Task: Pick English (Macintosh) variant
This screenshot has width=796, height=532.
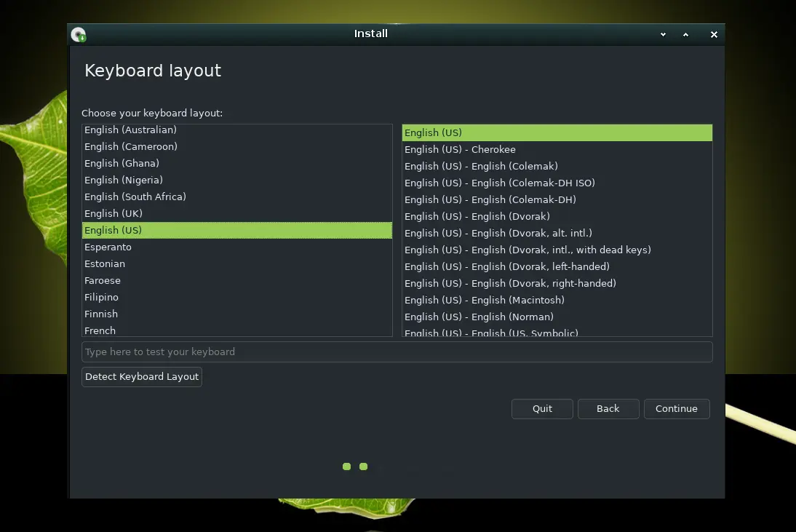Action: (x=484, y=300)
